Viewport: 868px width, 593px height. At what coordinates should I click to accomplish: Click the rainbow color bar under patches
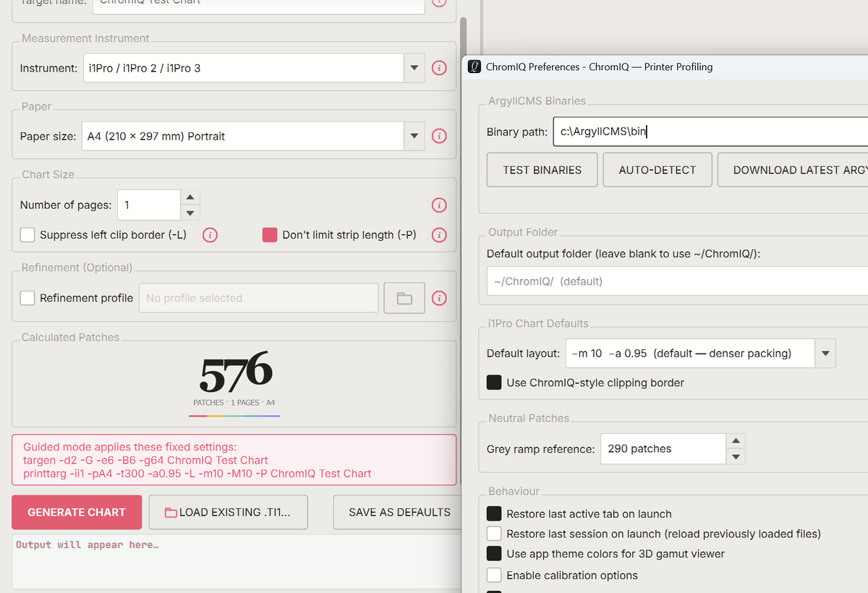pyautogui.click(x=234, y=416)
